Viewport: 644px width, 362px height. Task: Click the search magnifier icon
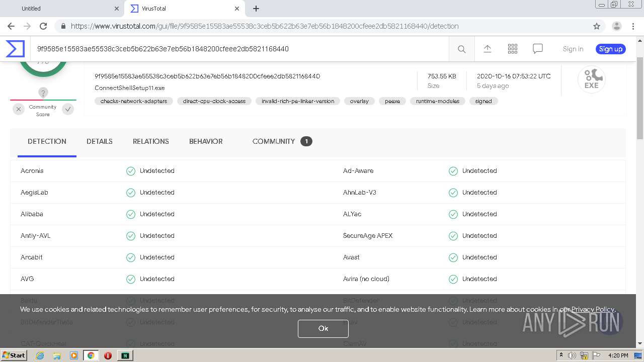(x=461, y=49)
